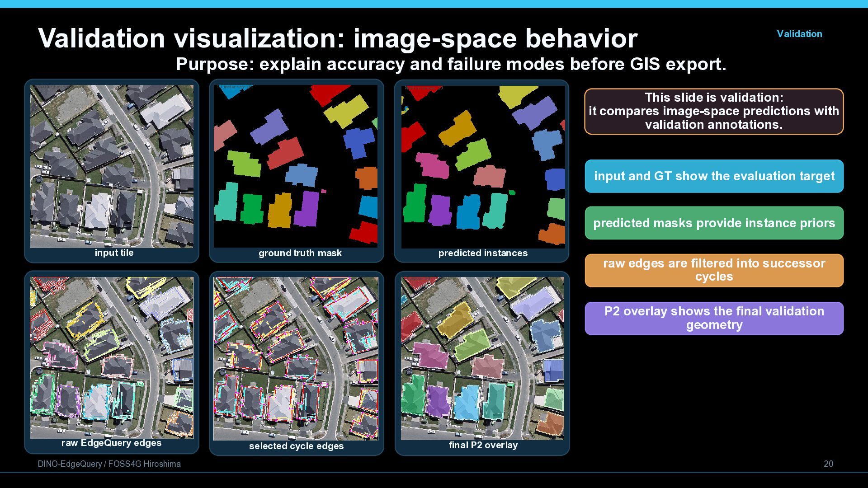Click the blue 'input and GT' box
The image size is (868, 488).
pyautogui.click(x=714, y=176)
